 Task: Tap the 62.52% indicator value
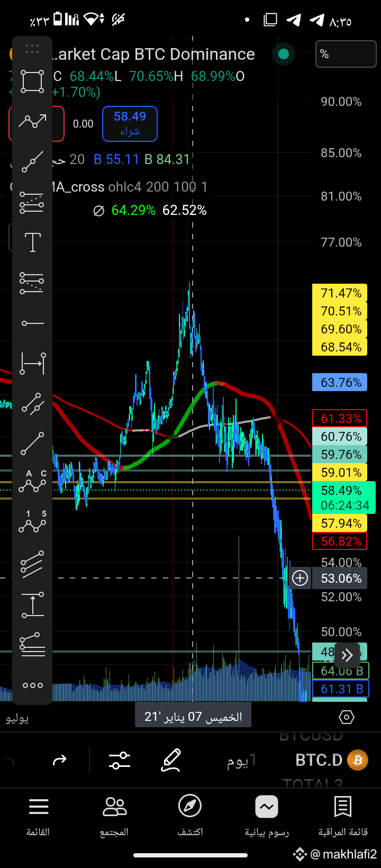point(184,211)
